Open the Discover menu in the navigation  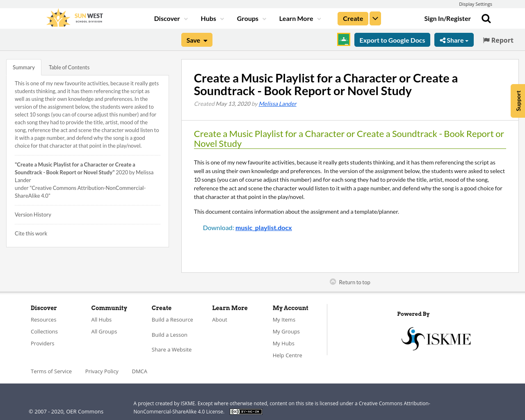(167, 18)
